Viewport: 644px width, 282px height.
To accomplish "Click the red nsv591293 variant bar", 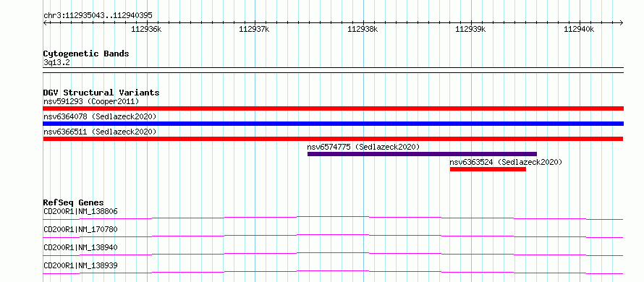I will [x=333, y=108].
